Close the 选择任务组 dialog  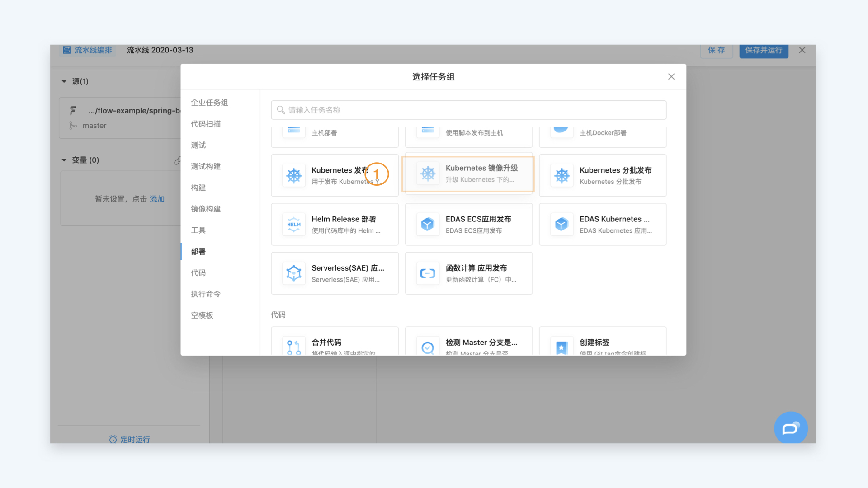click(671, 77)
